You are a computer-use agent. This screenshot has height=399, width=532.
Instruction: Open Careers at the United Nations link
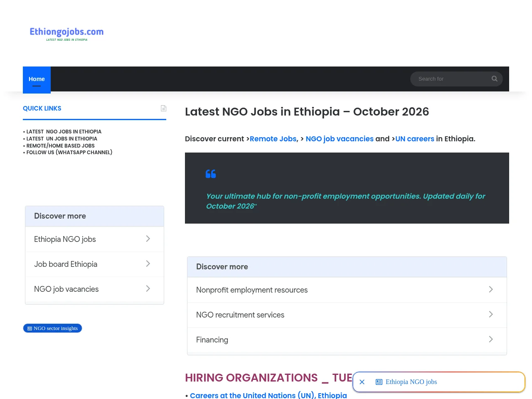point(268,395)
